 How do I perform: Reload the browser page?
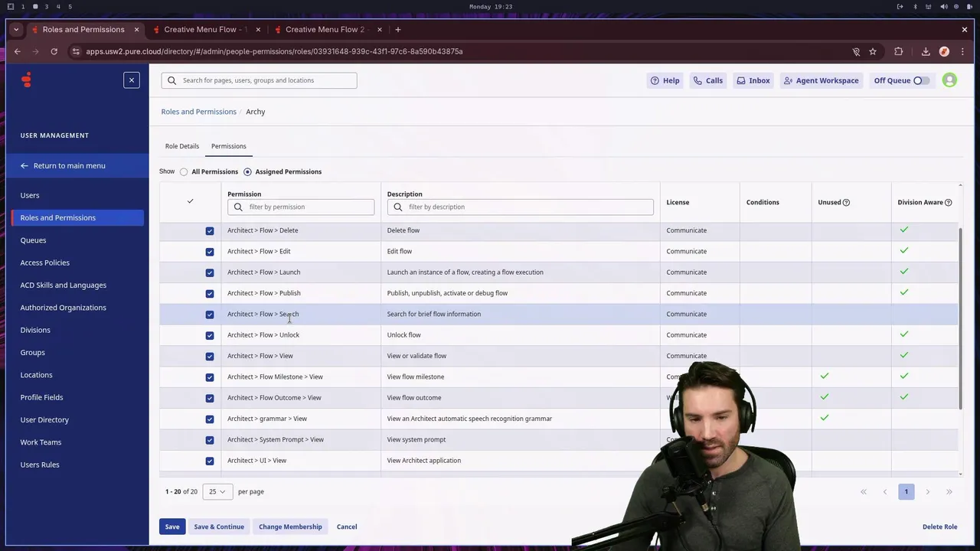pos(54,51)
